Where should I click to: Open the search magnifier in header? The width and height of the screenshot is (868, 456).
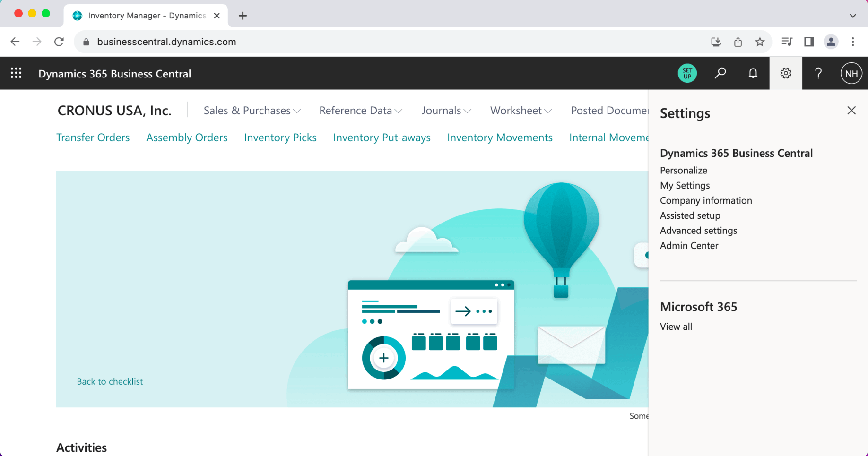[720, 73]
